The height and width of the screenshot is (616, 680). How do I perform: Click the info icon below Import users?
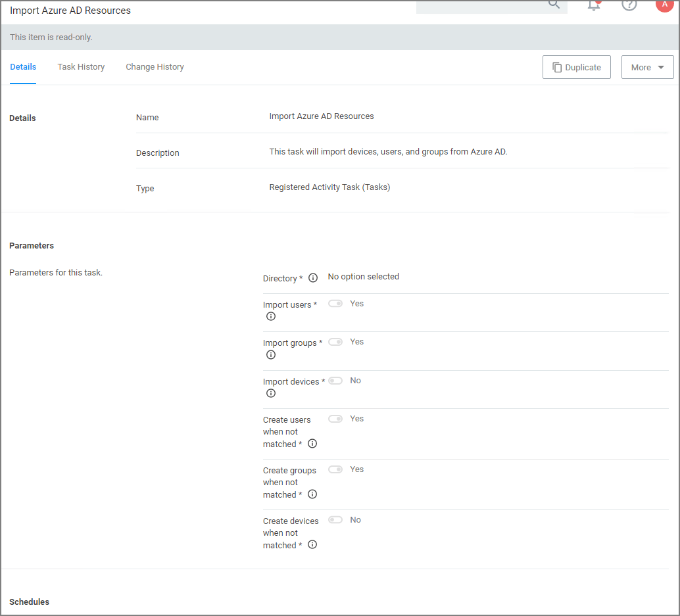click(x=270, y=316)
